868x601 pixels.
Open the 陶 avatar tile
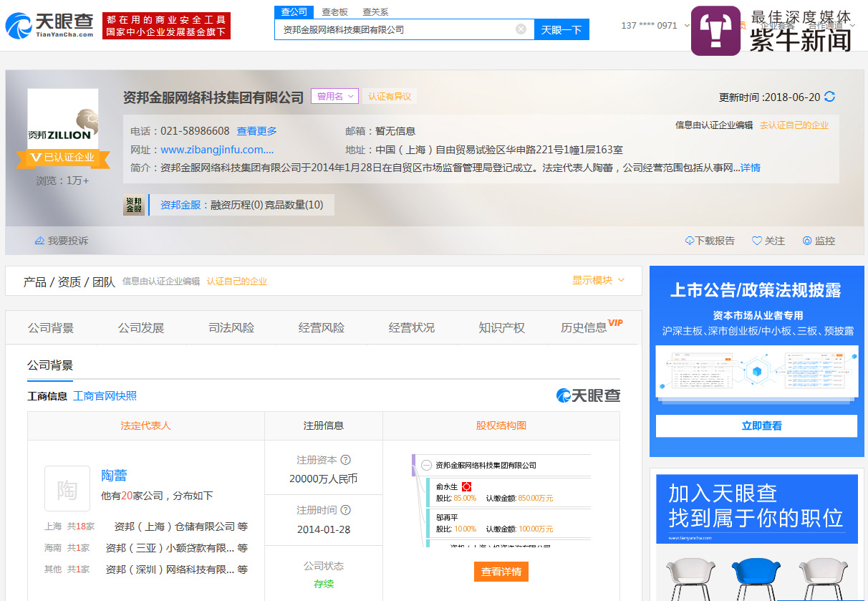[x=67, y=489]
